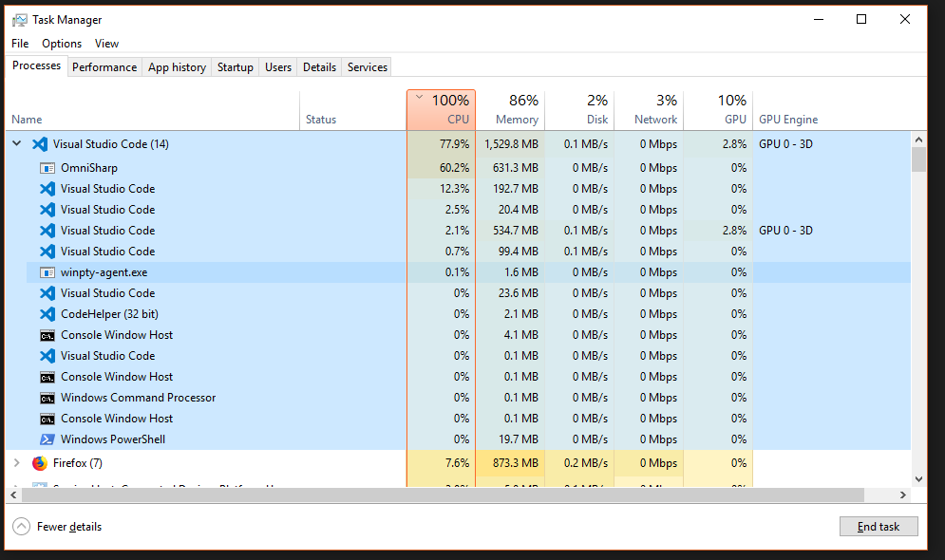
Task: Sort by the Memory column header
Action: coord(510,109)
